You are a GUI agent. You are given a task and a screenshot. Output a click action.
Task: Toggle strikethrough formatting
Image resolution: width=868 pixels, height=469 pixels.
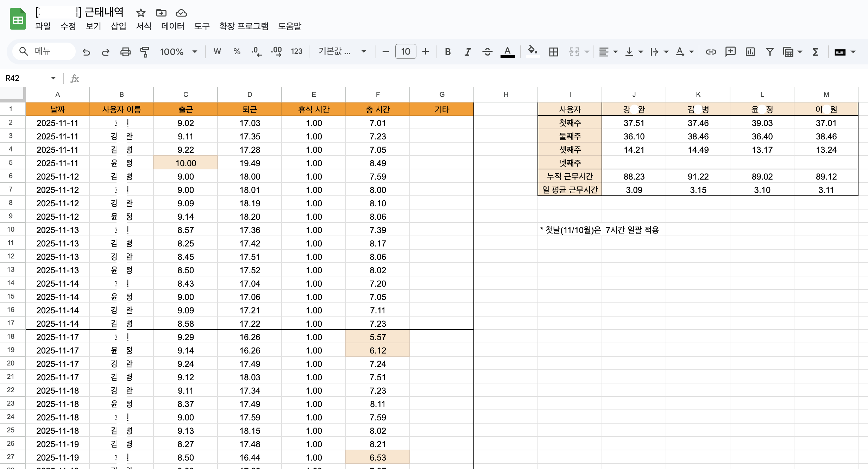click(487, 52)
